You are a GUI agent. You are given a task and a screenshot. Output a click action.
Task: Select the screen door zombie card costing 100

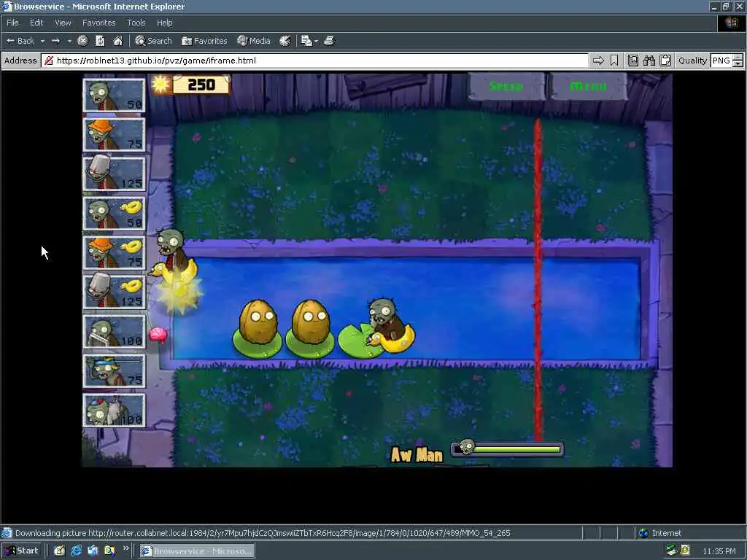pyautogui.click(x=114, y=332)
